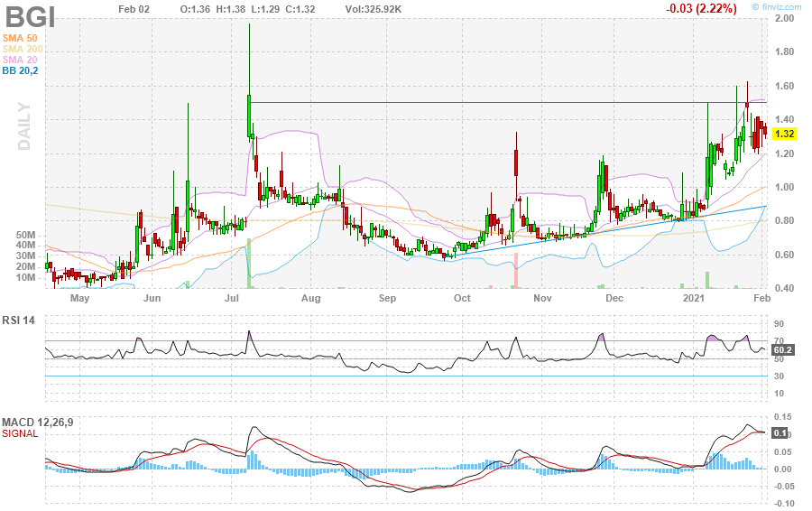Click the BGI ticker symbol

click(x=30, y=16)
